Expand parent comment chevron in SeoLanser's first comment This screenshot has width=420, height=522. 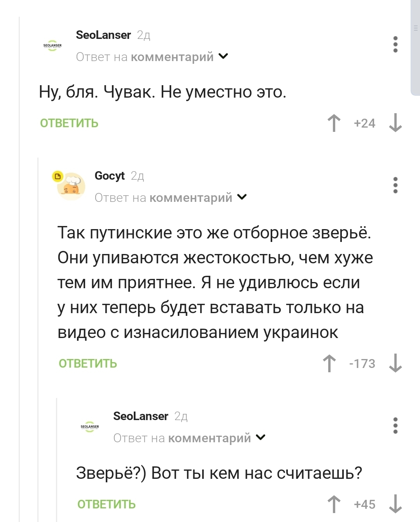point(224,56)
